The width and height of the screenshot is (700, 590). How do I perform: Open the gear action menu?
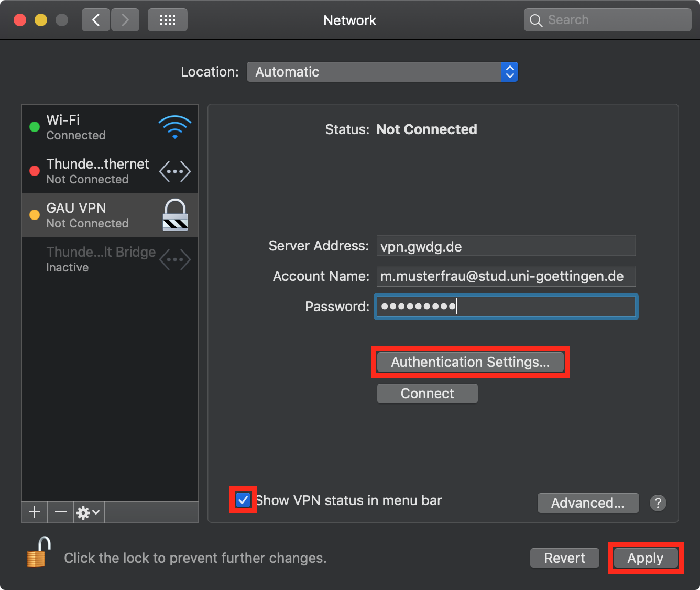(x=89, y=512)
